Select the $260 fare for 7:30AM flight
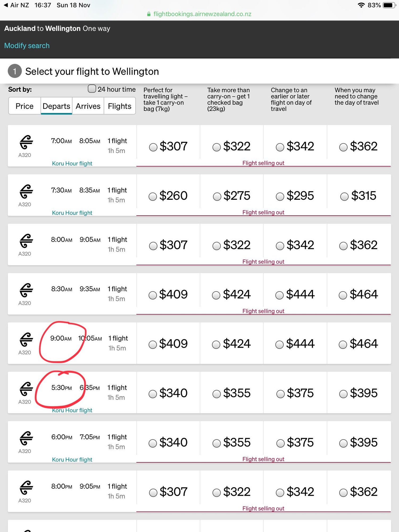399x532 pixels. click(153, 197)
